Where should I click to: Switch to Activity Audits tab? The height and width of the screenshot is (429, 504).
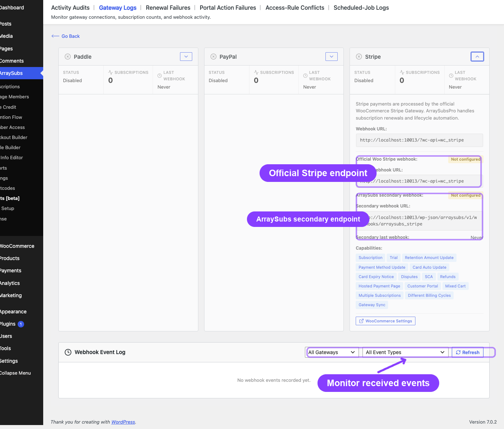click(x=70, y=8)
